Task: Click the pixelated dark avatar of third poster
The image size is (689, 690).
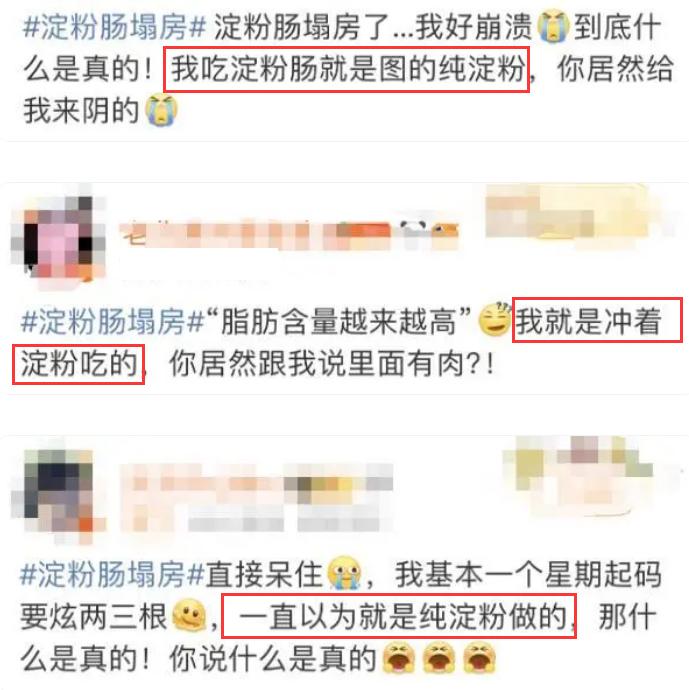Action: click(59, 493)
